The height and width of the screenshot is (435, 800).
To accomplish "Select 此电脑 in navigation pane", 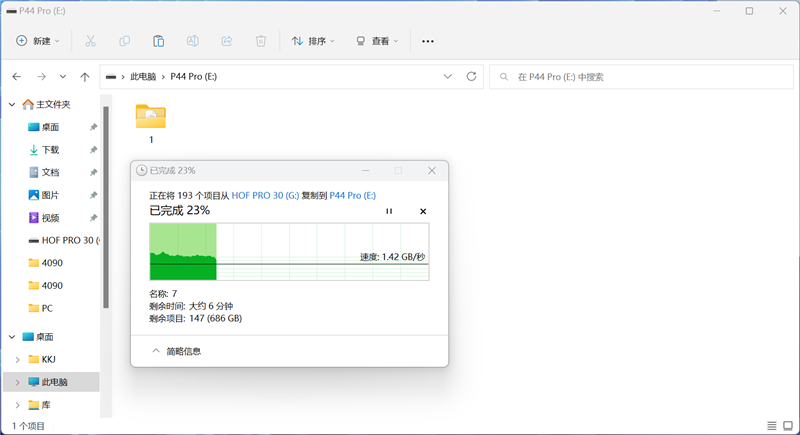I will [54, 382].
